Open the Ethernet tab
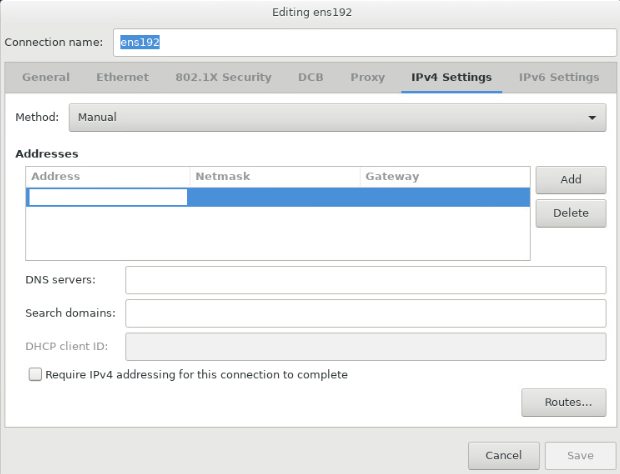The width and height of the screenshot is (620, 474). pos(123,77)
